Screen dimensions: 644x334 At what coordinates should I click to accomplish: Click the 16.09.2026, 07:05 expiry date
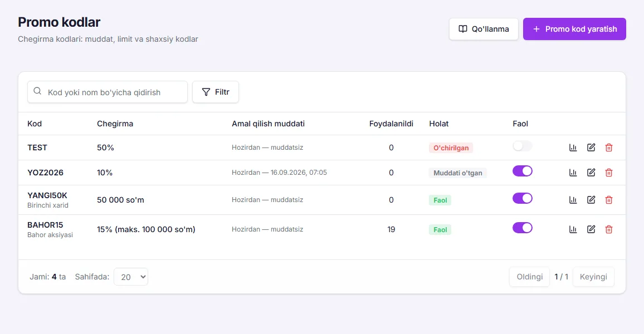pos(299,173)
